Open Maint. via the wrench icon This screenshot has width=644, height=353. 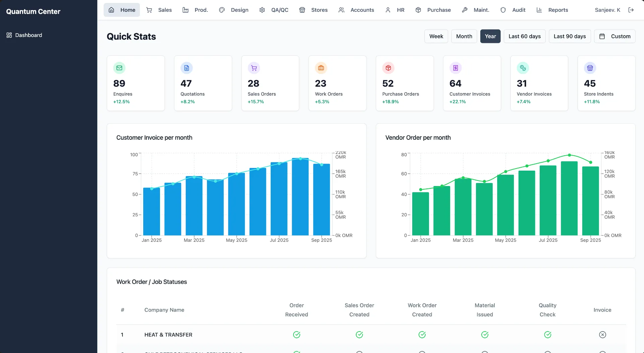pos(465,10)
